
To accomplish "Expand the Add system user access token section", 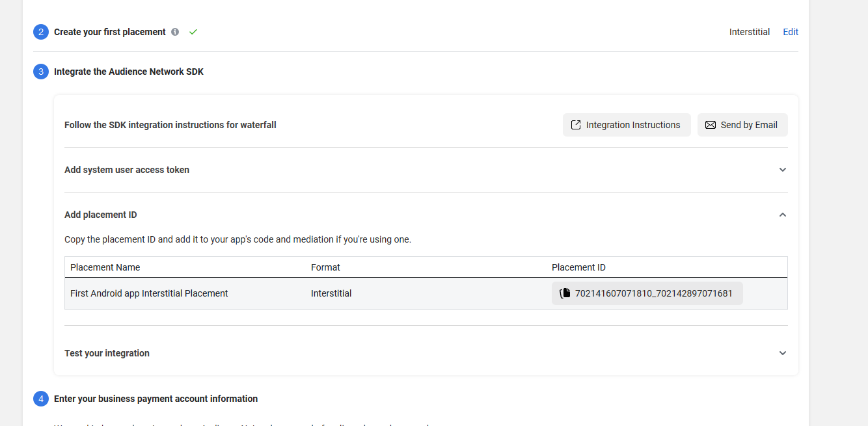I will [x=783, y=169].
